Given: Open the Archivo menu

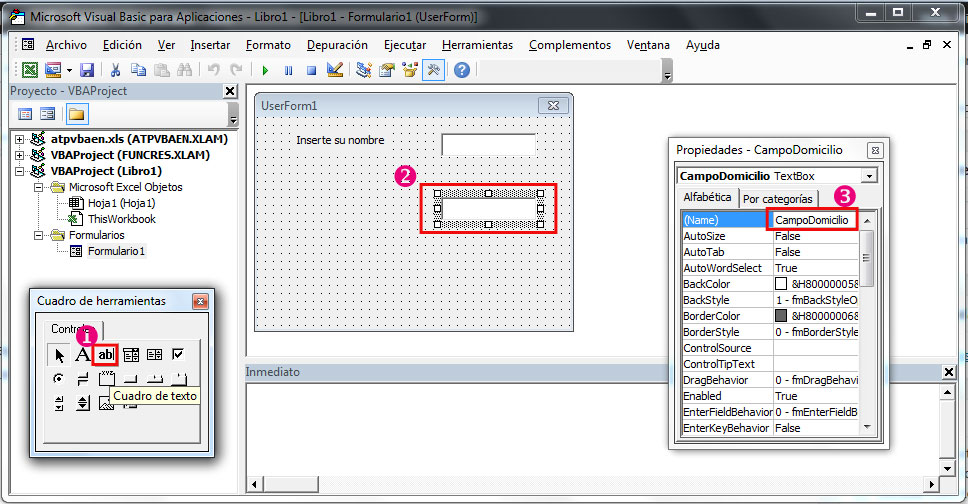Looking at the screenshot, I should [66, 45].
